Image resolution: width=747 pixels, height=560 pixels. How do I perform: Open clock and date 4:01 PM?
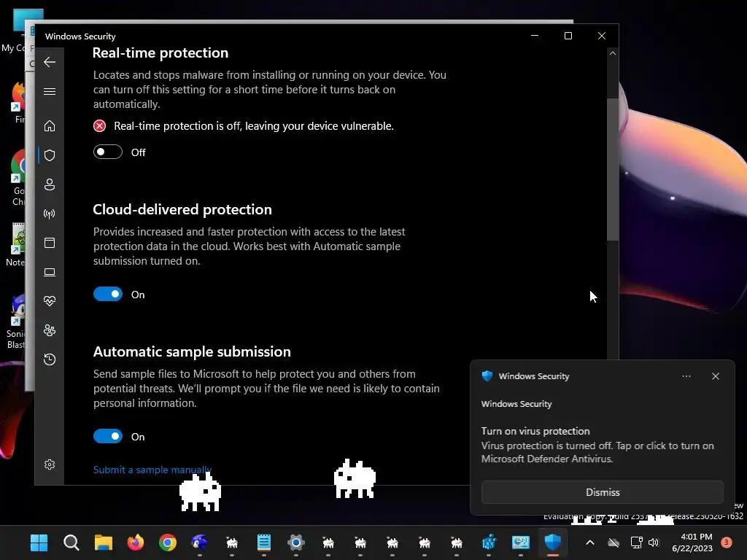point(692,542)
